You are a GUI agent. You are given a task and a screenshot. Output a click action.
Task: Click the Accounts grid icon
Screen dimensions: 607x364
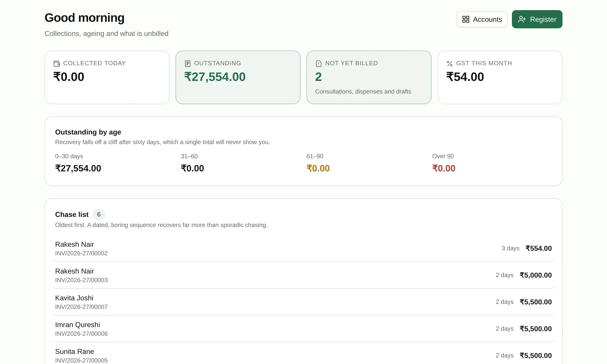[x=466, y=19]
